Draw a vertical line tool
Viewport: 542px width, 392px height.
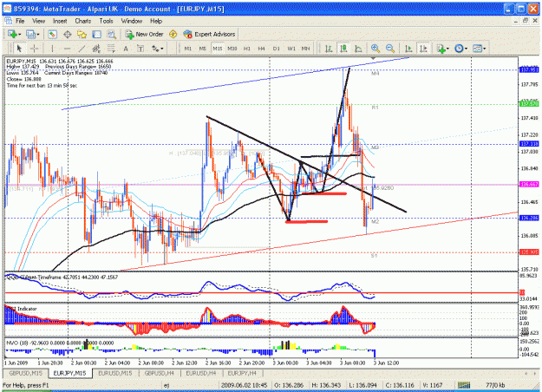coord(52,49)
